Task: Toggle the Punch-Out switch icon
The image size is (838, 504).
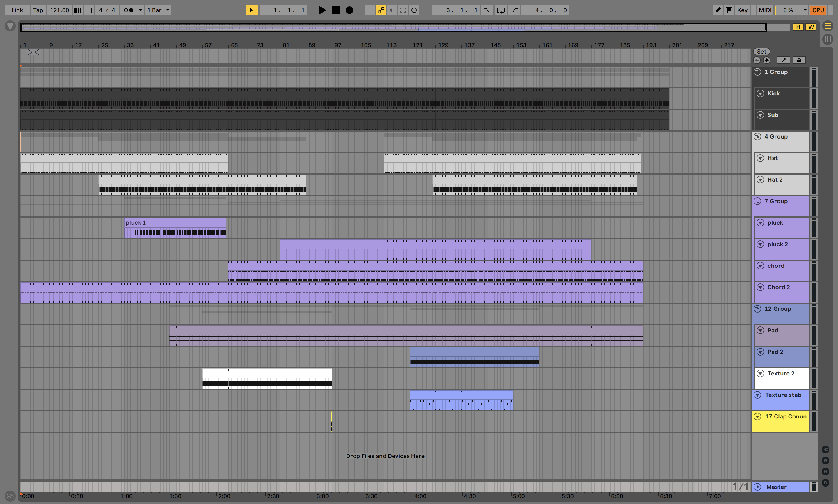Action: click(x=514, y=10)
